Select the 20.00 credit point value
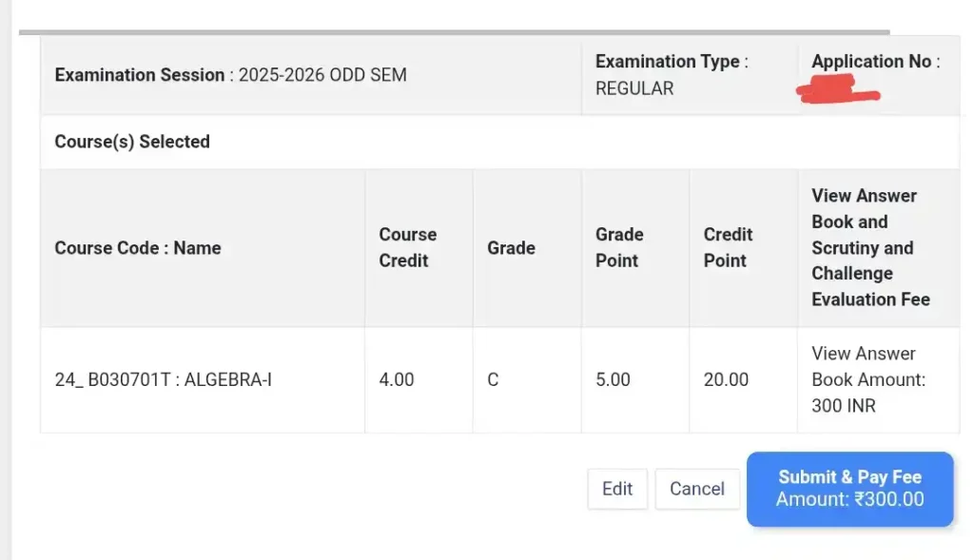This screenshot has height=560, width=974. click(726, 380)
